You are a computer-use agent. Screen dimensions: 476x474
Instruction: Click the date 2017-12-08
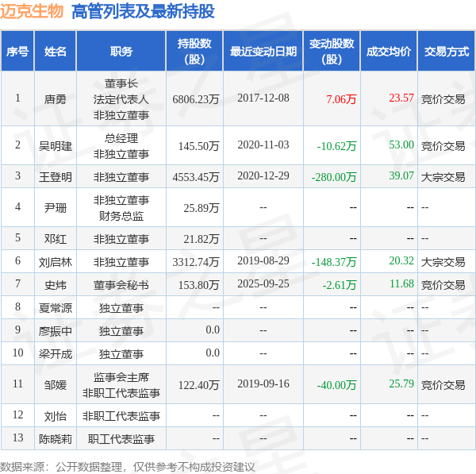pyautogui.click(x=263, y=98)
